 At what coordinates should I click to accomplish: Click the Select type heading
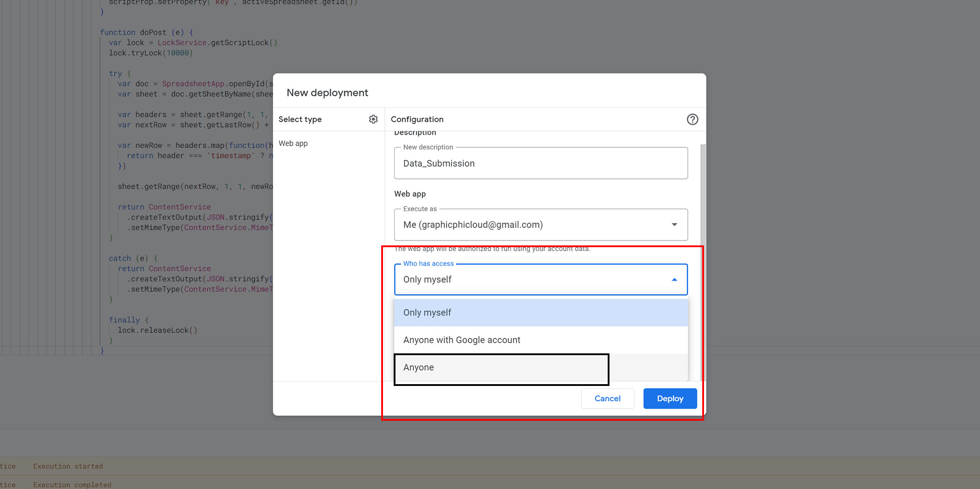[x=300, y=119]
